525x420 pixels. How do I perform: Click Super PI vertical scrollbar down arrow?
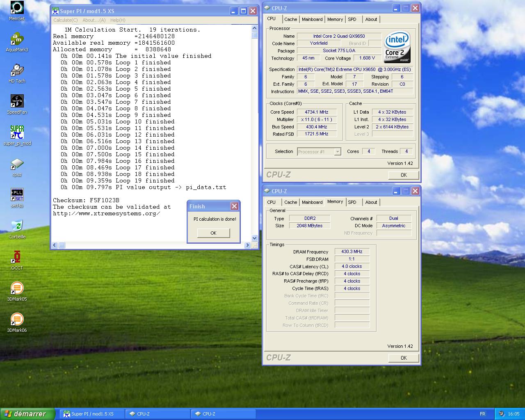(x=254, y=238)
